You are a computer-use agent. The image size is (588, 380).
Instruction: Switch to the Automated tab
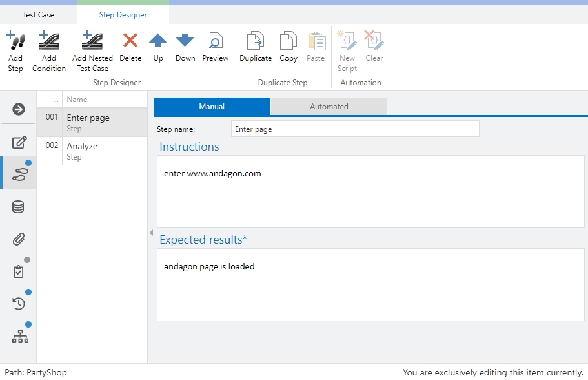pos(329,107)
